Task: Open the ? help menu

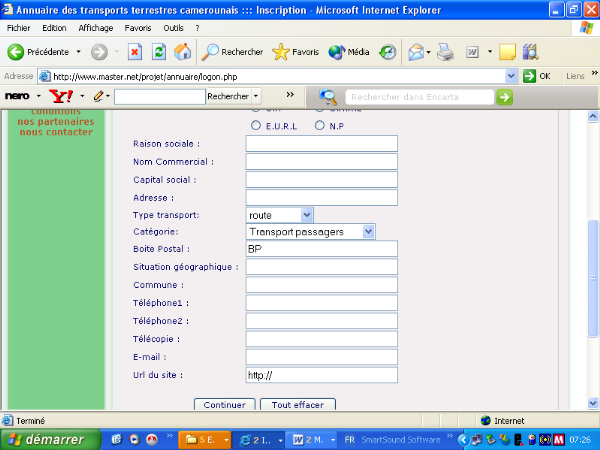Action: pos(197,28)
